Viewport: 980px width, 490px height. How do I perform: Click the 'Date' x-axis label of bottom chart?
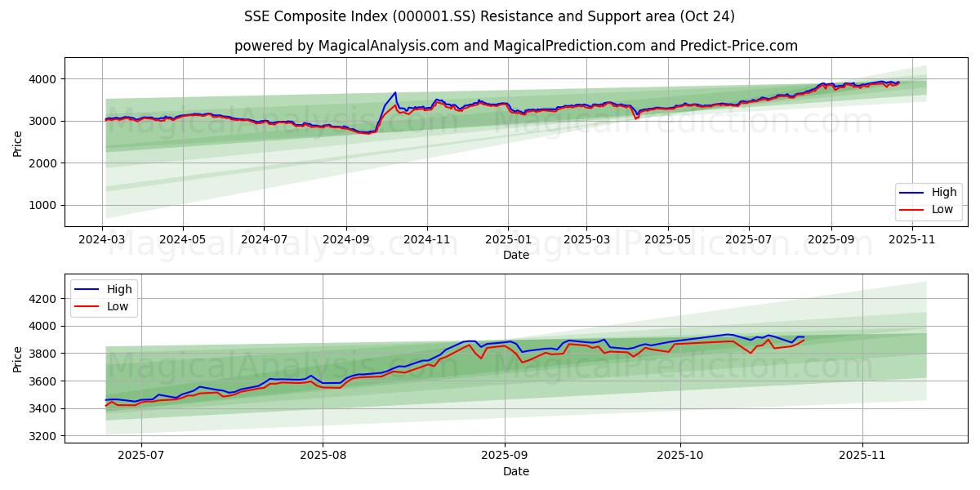tap(515, 471)
